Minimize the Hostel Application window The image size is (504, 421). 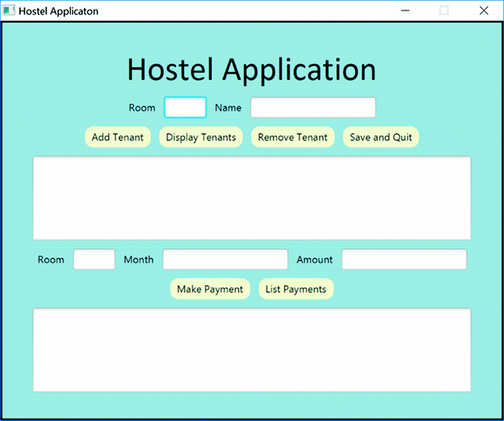click(x=405, y=11)
